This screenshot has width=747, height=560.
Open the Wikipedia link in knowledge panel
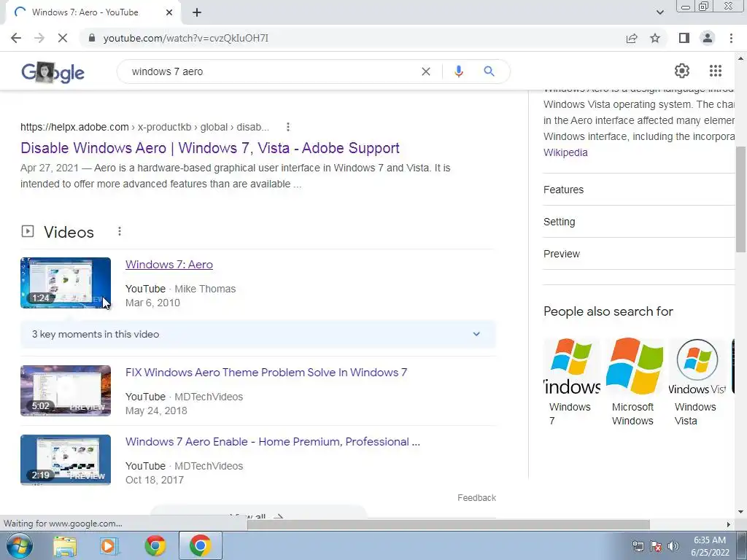565,152
